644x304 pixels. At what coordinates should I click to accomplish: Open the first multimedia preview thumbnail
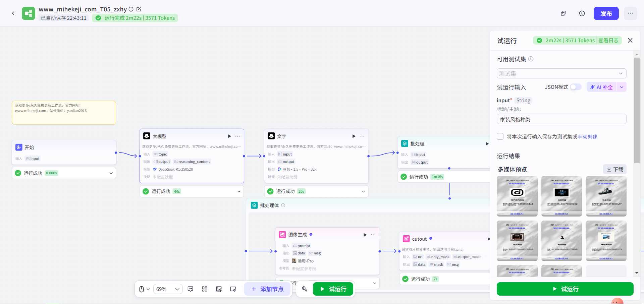pyautogui.click(x=517, y=196)
